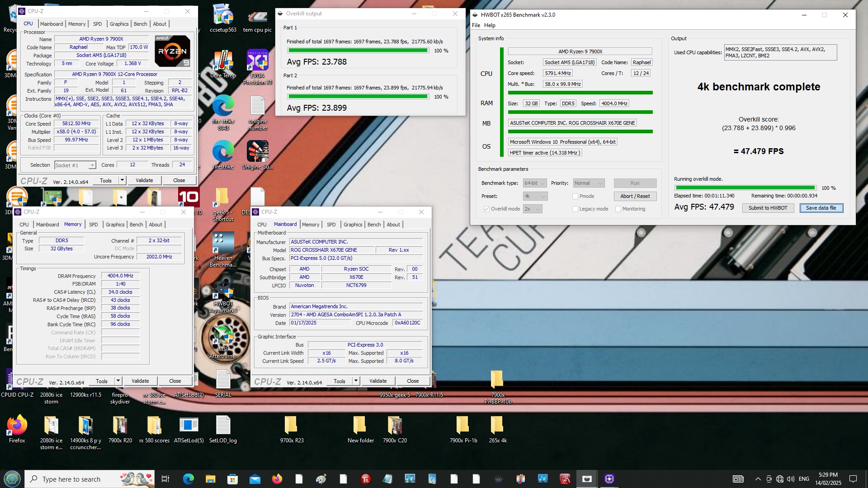Image resolution: width=868 pixels, height=488 pixels.
Task: Toggle the Overkill mode checkbox
Action: 486,209
